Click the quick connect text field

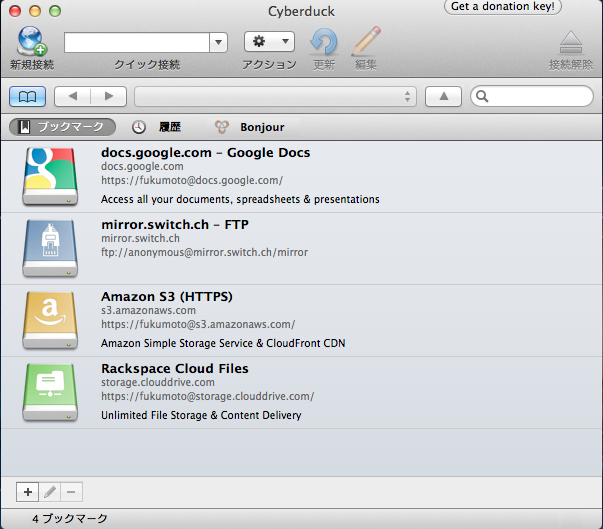click(137, 42)
